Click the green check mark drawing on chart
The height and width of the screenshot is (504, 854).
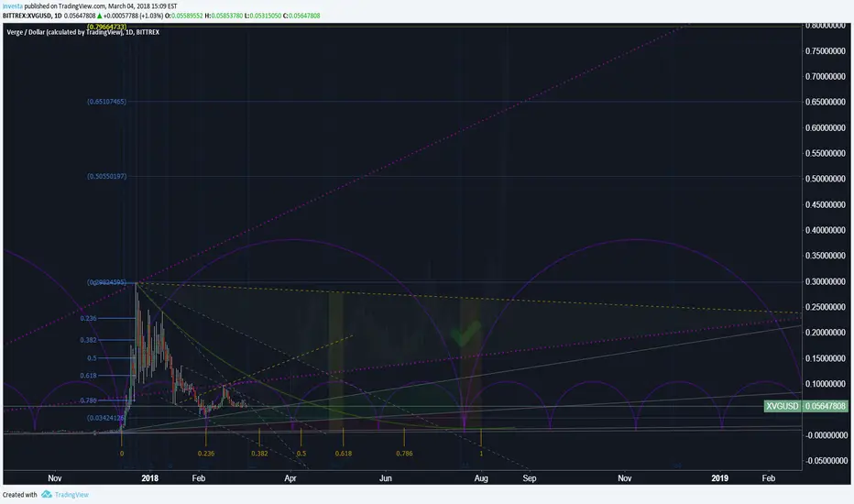coord(466,333)
